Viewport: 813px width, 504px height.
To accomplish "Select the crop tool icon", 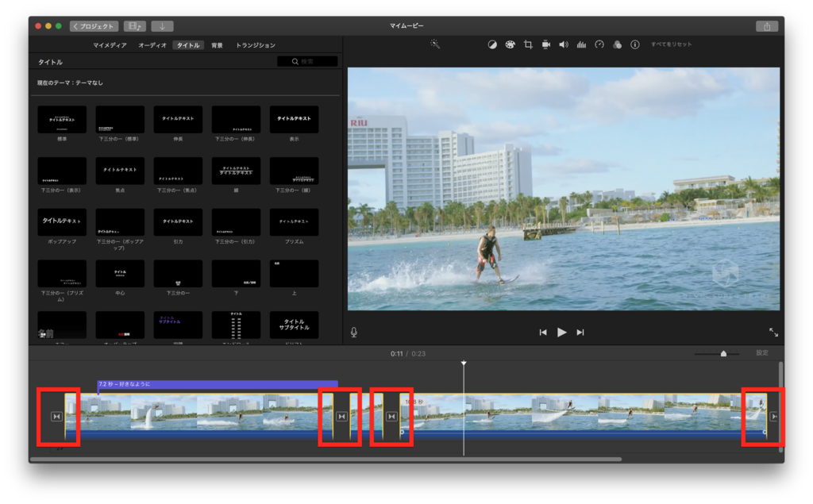I will point(528,44).
